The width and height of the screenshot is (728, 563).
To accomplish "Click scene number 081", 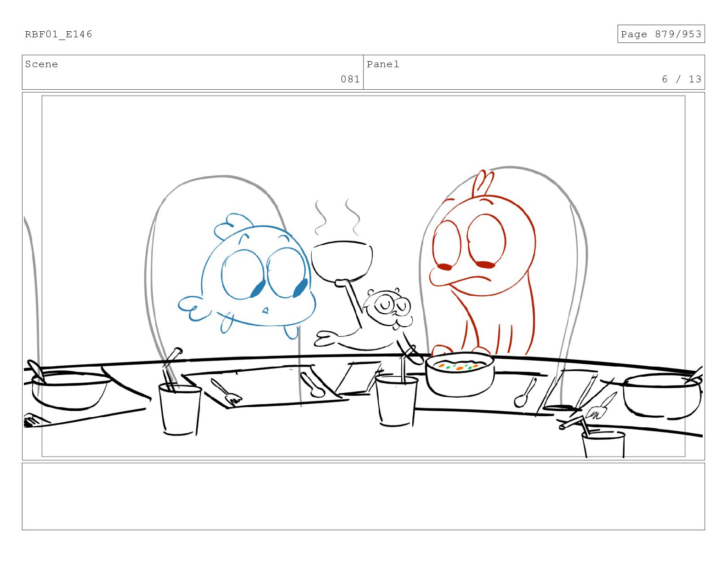I will tap(350, 79).
